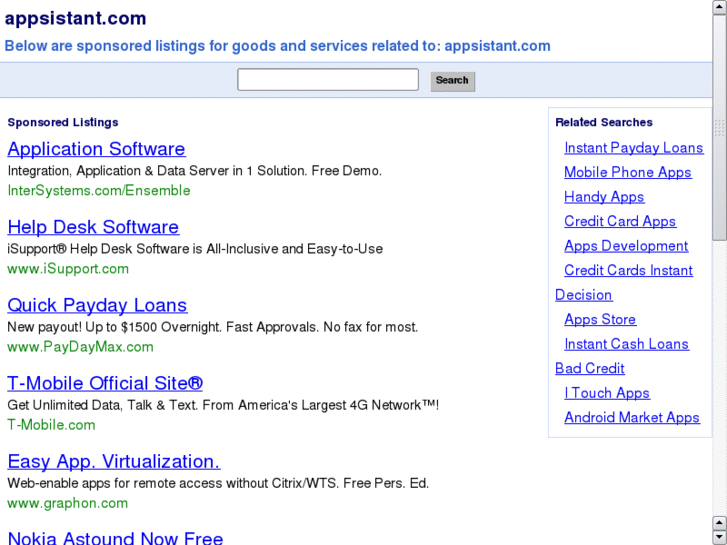Click the vertical scrollbar thumb

click(x=720, y=128)
